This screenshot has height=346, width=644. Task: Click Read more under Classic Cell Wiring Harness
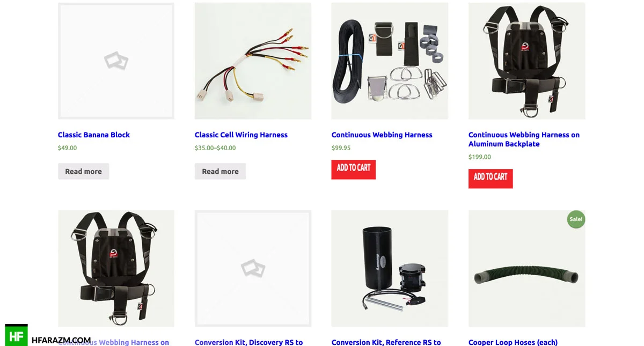click(220, 172)
